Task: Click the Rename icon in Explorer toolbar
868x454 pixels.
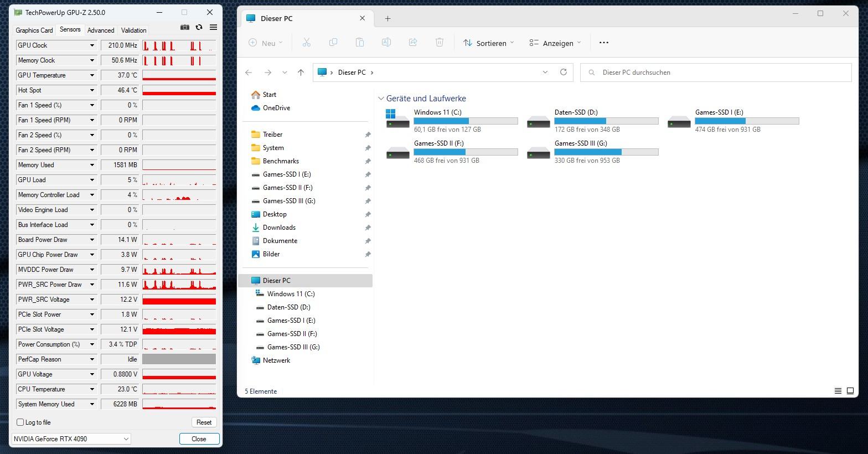Action: 386,43
